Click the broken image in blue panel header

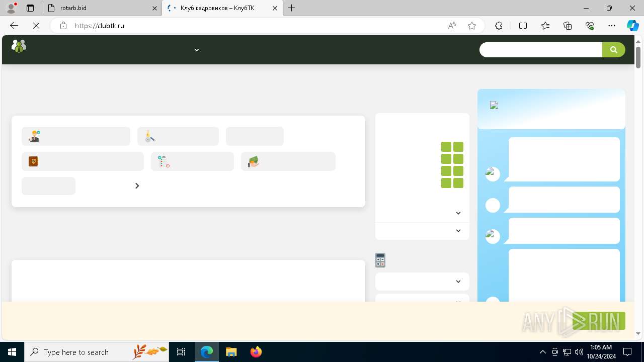coord(494,105)
